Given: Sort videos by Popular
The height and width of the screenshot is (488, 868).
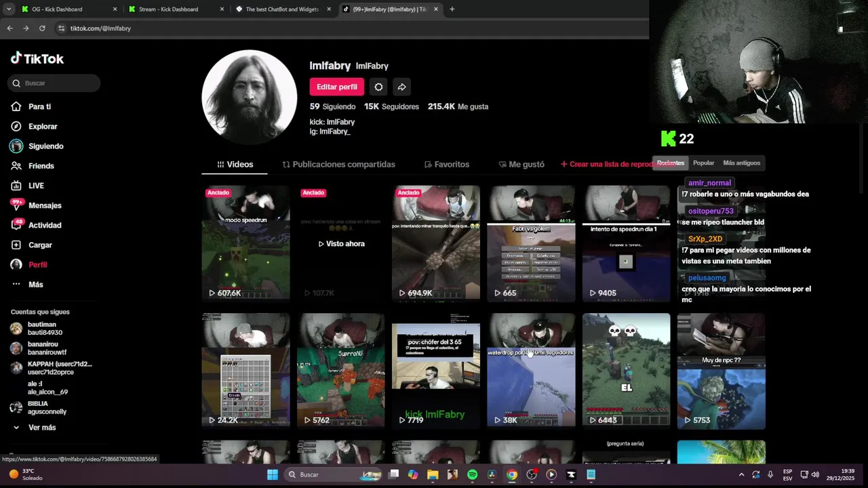Looking at the screenshot, I should coord(703,163).
